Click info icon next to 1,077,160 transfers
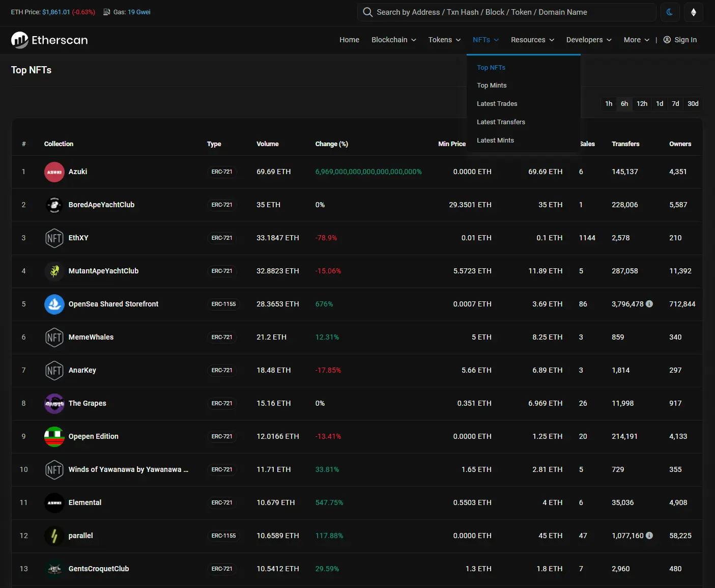This screenshot has width=715, height=588. 649,536
